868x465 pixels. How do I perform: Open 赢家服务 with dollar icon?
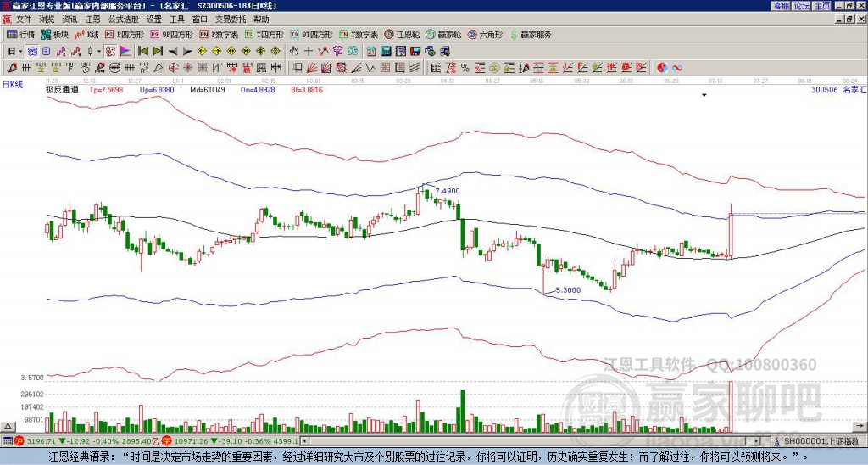tap(531, 34)
